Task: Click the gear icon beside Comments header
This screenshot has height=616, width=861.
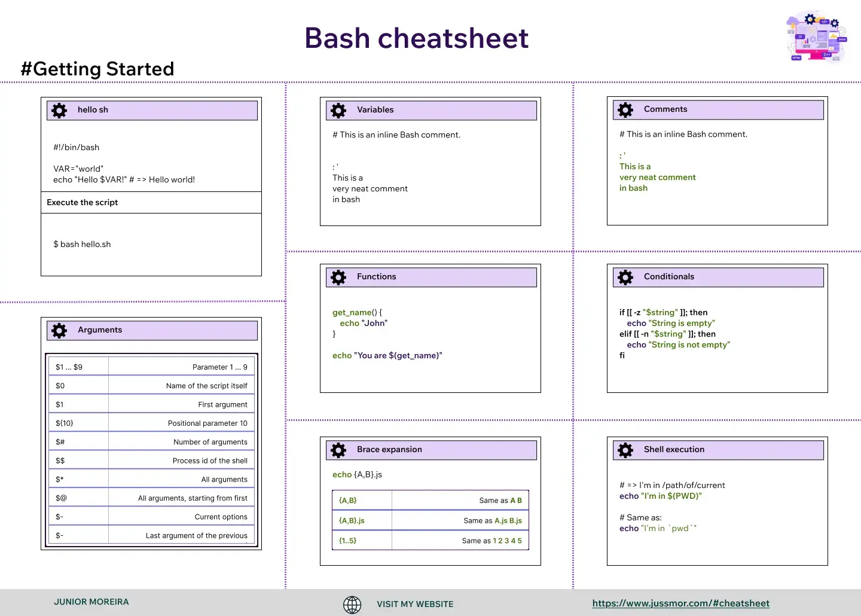Action: tap(625, 110)
